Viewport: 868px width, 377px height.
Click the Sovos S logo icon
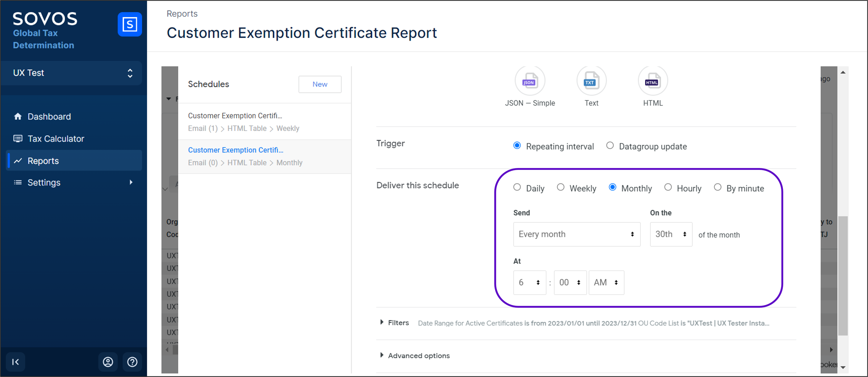coord(129,24)
